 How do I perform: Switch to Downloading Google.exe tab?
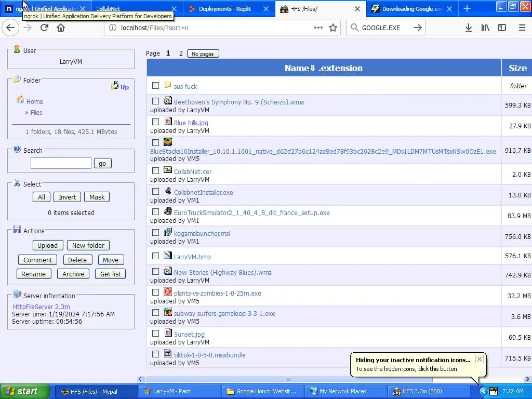coord(412,9)
